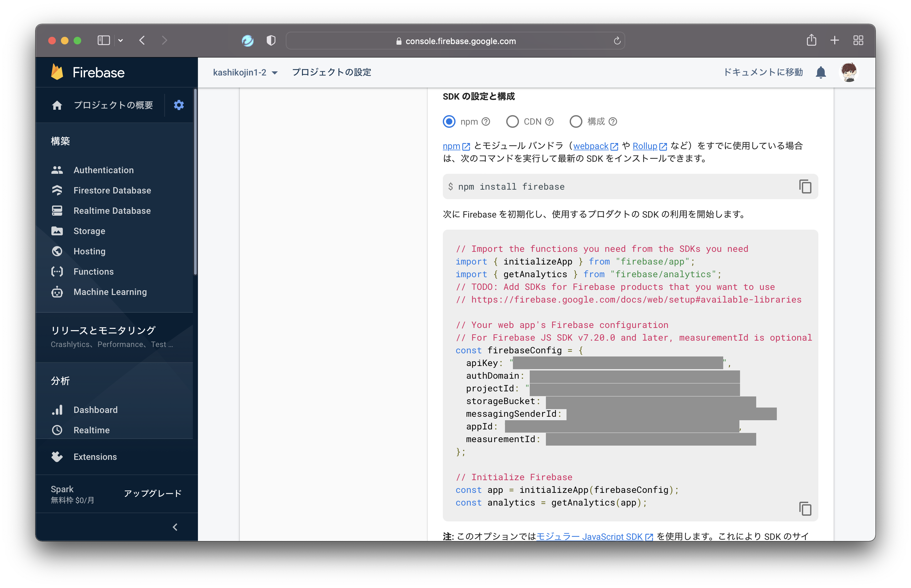This screenshot has width=911, height=588.
Task: Click the npm documentation link
Action: click(456, 146)
